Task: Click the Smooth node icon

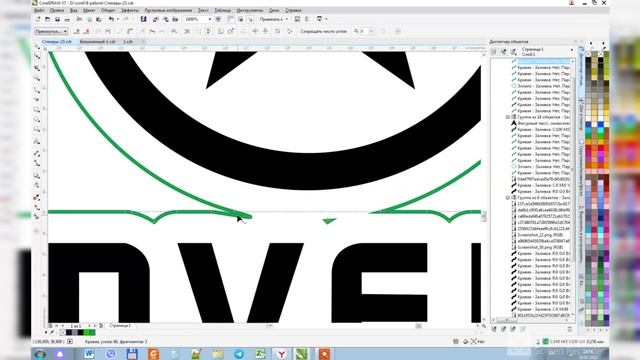Action: (152, 31)
